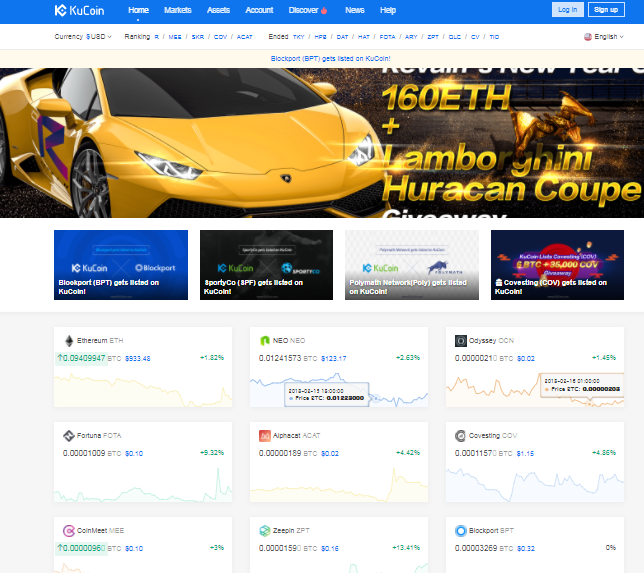Click Blockport price 0.00003269 BTC
This screenshot has width=644, height=573.
(484, 548)
